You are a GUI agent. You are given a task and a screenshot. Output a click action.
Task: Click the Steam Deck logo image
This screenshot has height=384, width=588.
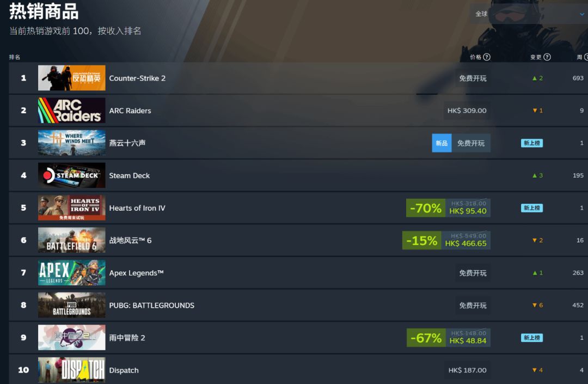pos(72,175)
